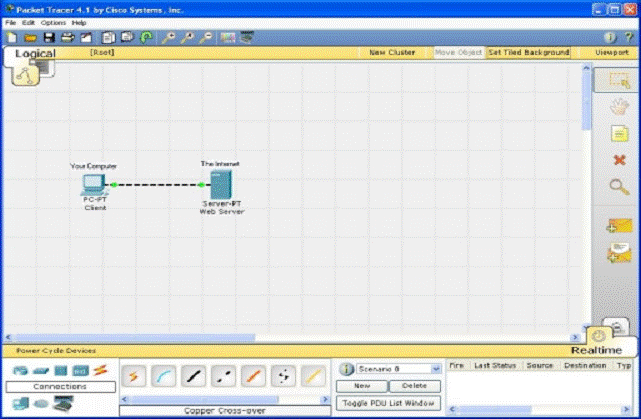The image size is (641, 419).
Task: Click the Save file toolbar icon
Action: click(48, 37)
